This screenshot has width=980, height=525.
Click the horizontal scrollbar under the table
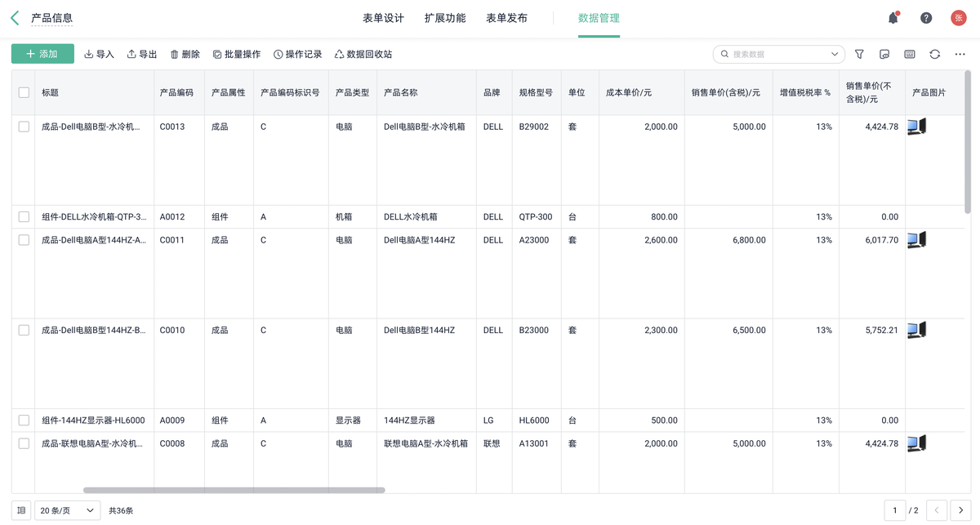[x=234, y=491]
